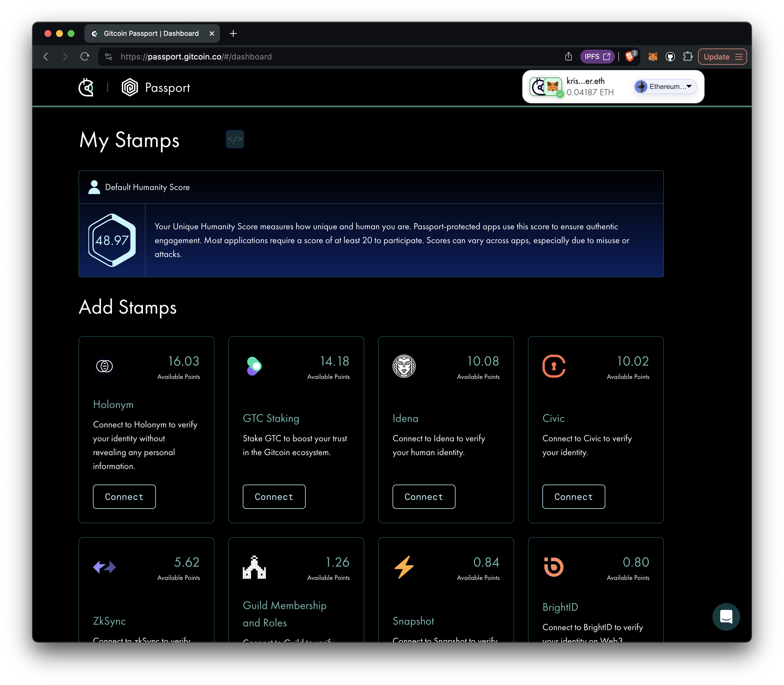Open the Ethereum network dropdown
Screen dimensions: 784x685
[x=665, y=86]
